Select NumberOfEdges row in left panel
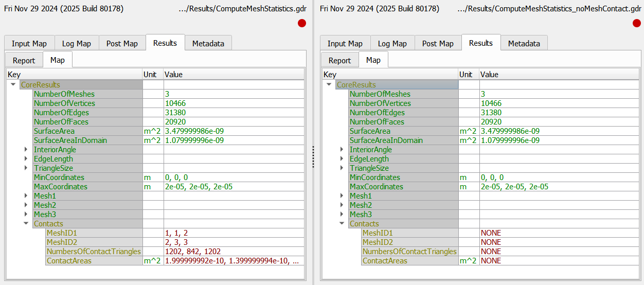The height and width of the screenshot is (285, 644). [155, 113]
